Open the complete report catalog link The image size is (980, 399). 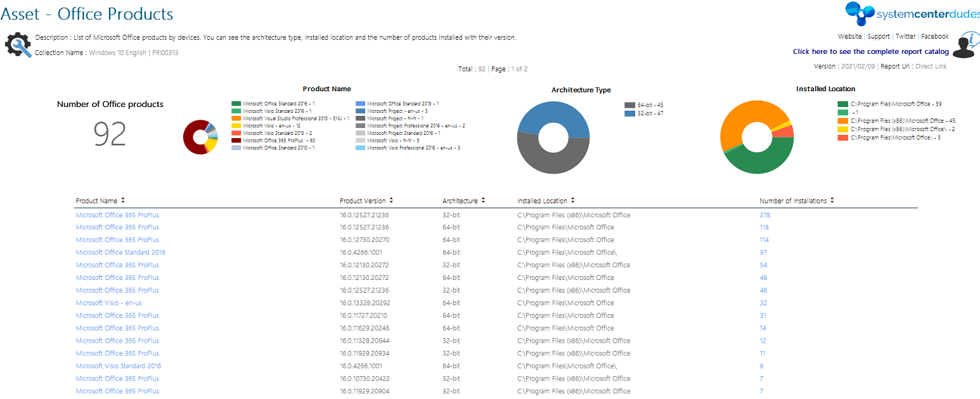tap(870, 51)
